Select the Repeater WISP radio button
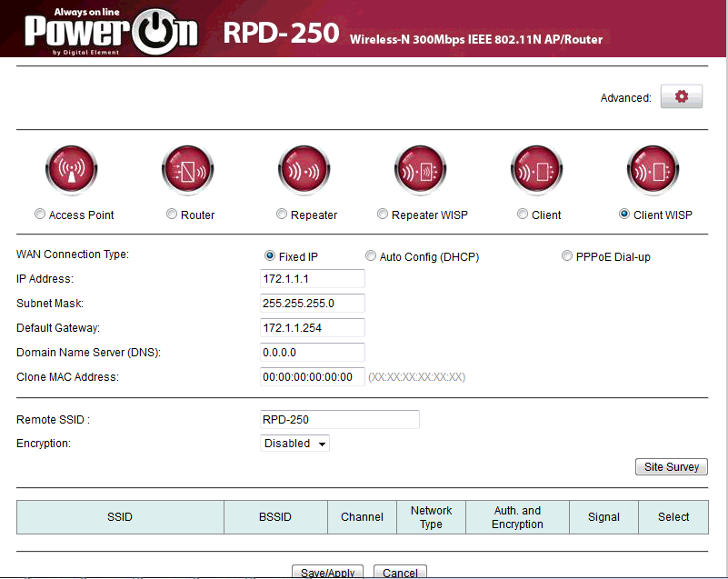This screenshot has height=579, width=728. [383, 214]
